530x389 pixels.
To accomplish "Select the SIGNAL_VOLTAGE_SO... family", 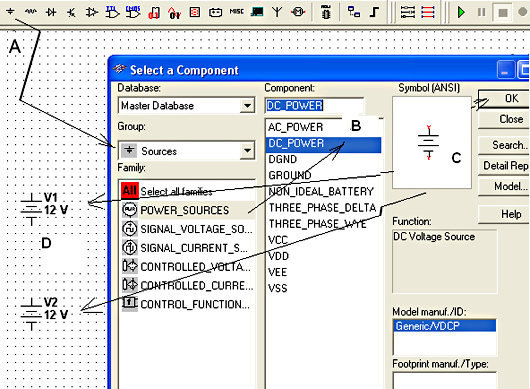I will (x=188, y=229).
